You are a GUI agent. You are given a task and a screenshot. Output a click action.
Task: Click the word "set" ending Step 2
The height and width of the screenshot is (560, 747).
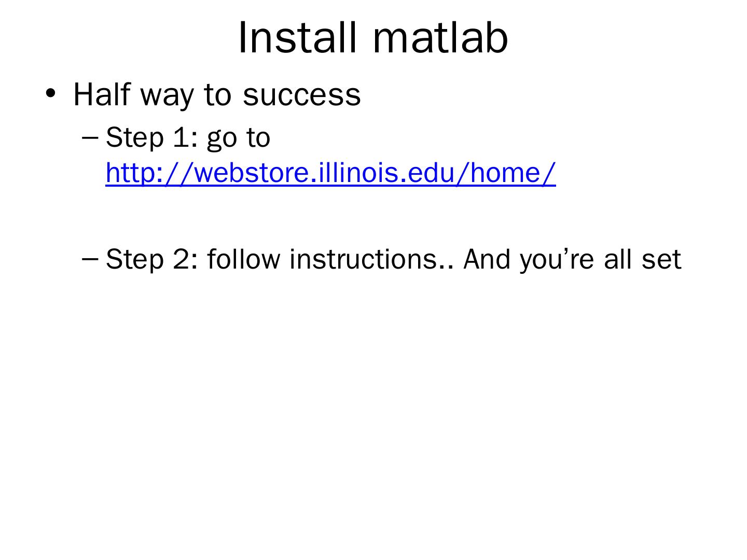(x=661, y=259)
